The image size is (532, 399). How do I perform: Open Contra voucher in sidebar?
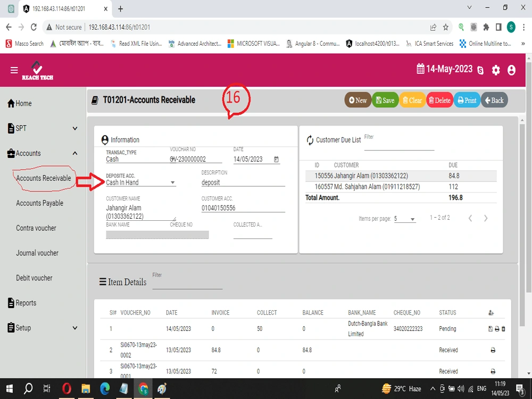pos(36,228)
